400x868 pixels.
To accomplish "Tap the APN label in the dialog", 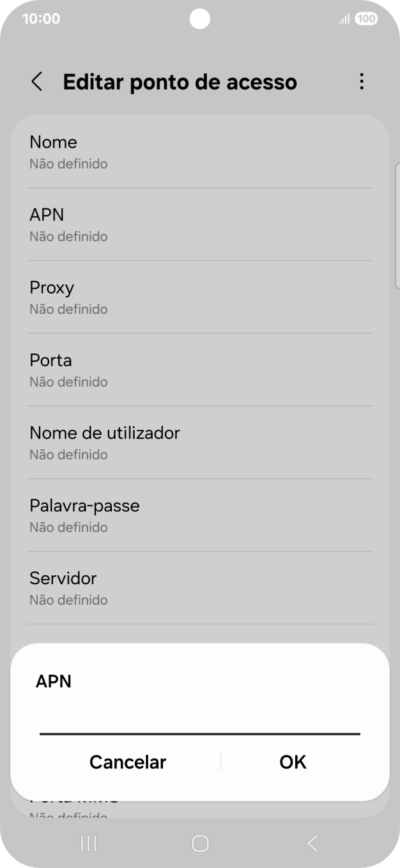I will point(54,681).
